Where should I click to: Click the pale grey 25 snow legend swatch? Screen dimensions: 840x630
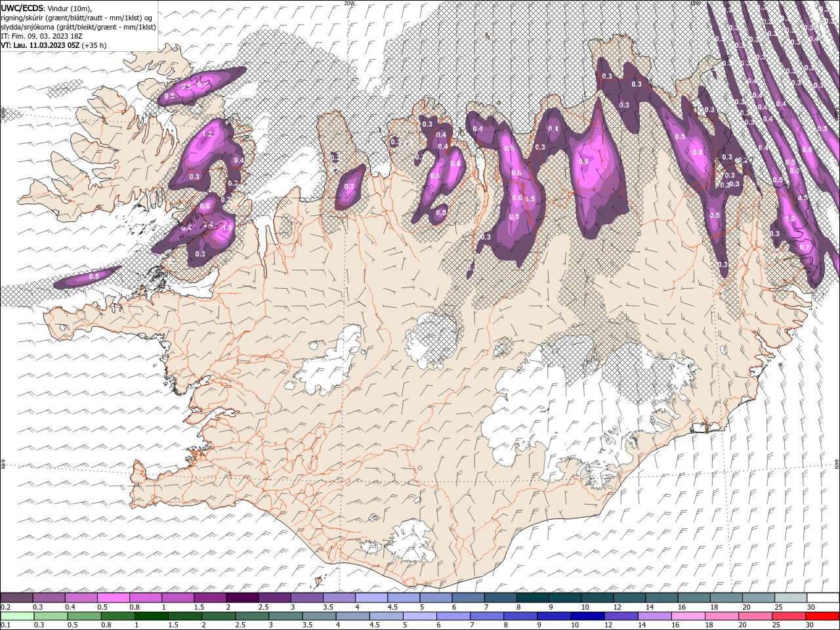pos(791,597)
